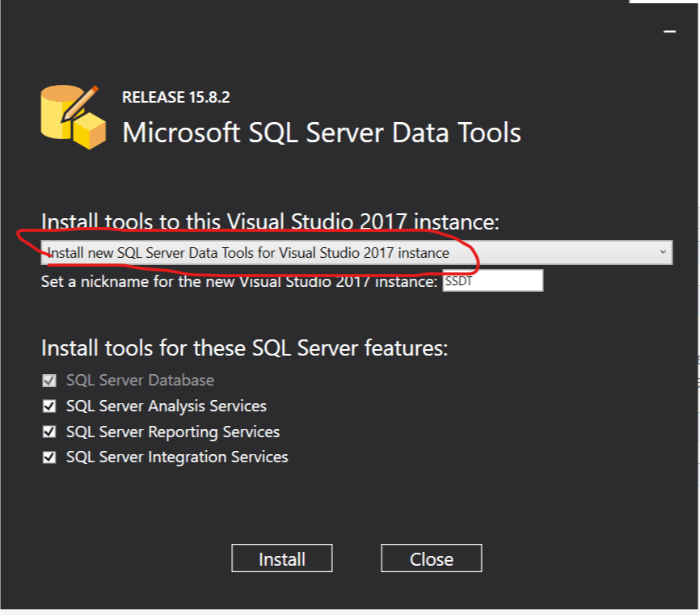The width and height of the screenshot is (700, 615).
Task: Click the "Install tools to this Visual Studio" heading
Action: (270, 223)
